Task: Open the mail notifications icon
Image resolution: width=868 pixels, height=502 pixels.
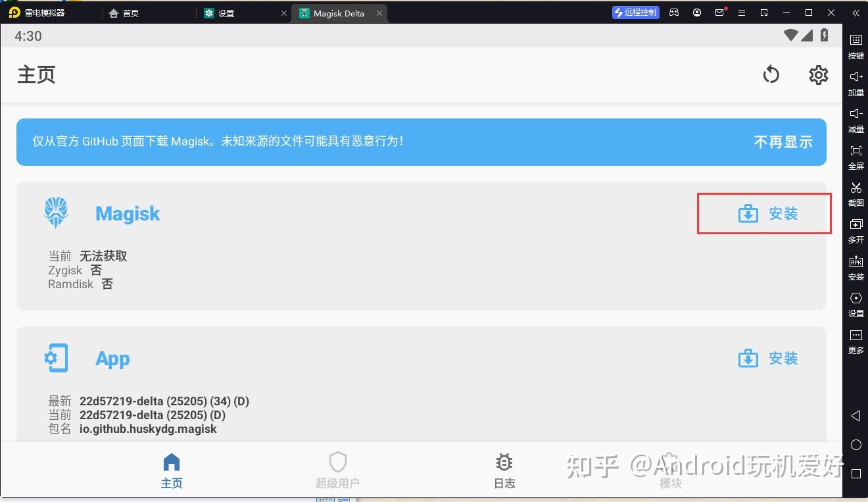Action: click(x=720, y=13)
